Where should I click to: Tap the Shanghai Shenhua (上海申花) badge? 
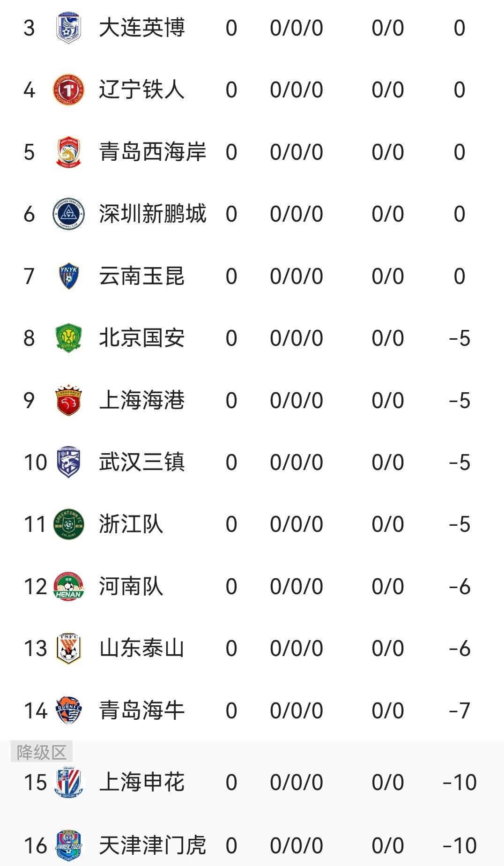point(68,782)
